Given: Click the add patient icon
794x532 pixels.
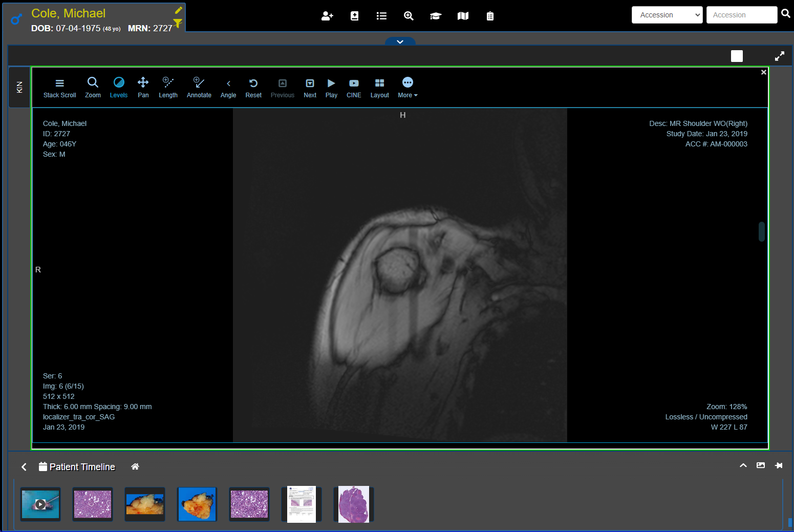Looking at the screenshot, I should [327, 16].
